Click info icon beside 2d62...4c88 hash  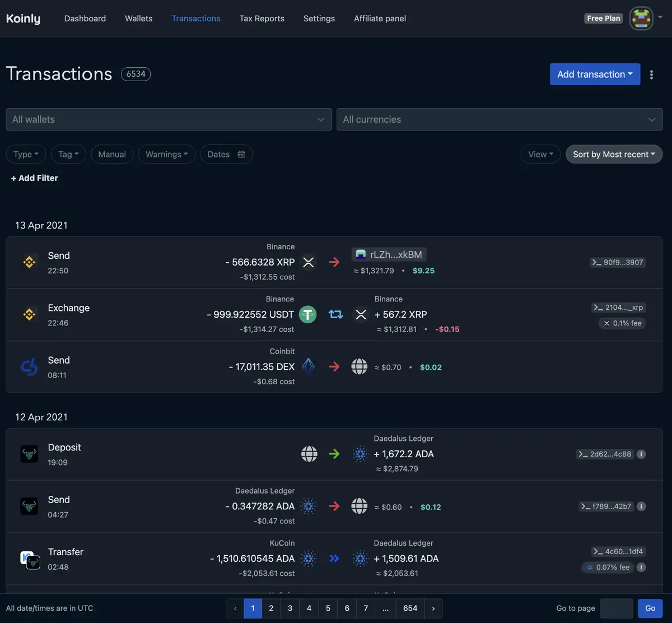(x=642, y=454)
